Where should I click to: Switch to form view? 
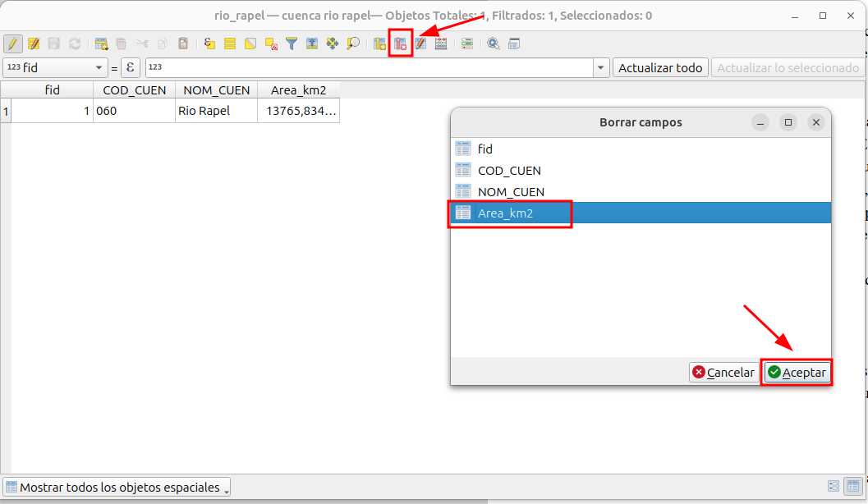pyautogui.click(x=833, y=487)
